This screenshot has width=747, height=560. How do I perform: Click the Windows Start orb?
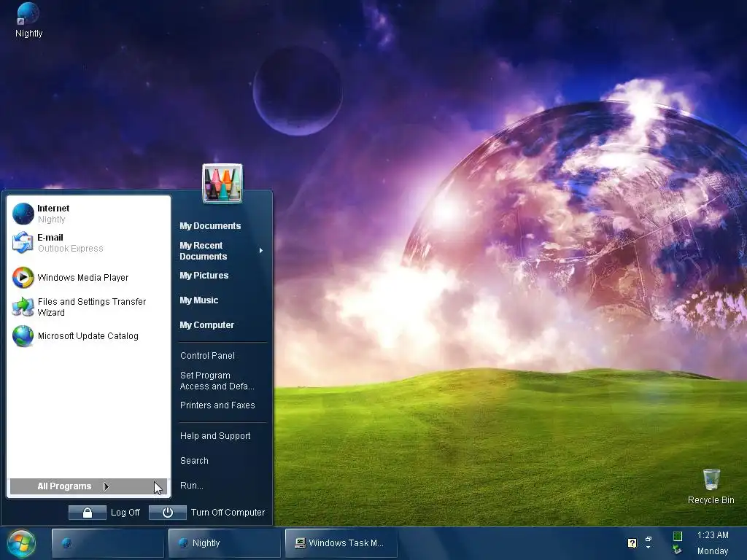click(x=21, y=543)
